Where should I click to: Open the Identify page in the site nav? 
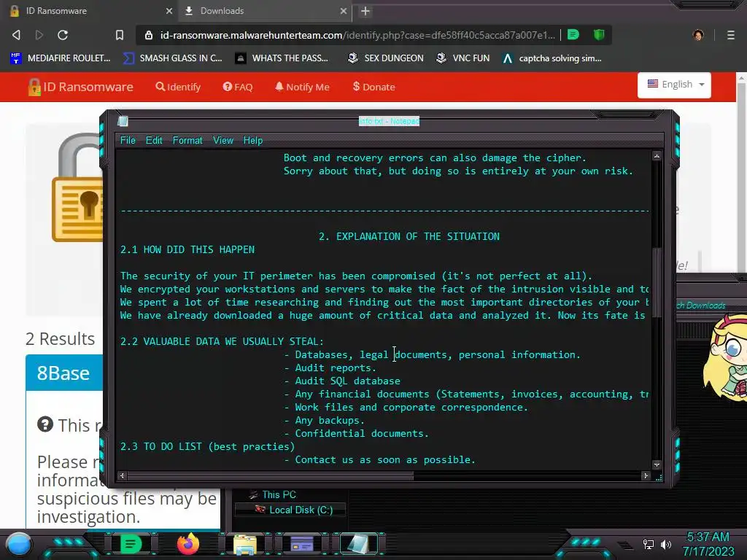pos(178,87)
